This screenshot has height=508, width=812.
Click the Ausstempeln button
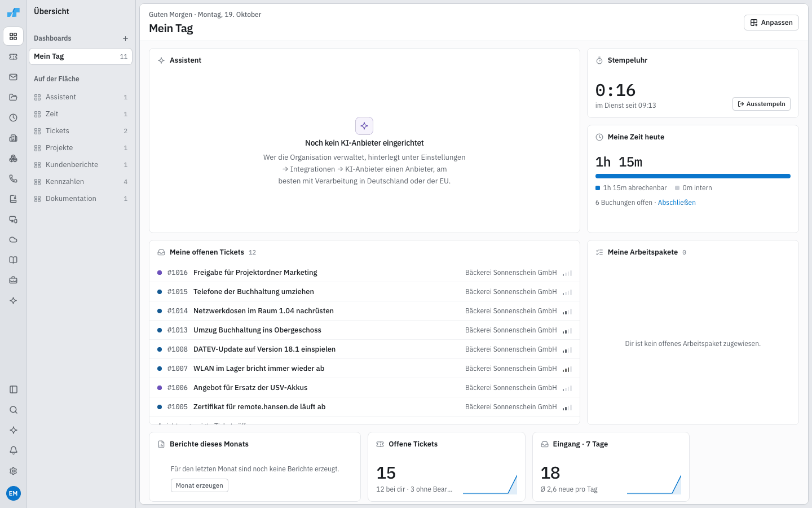pyautogui.click(x=761, y=104)
